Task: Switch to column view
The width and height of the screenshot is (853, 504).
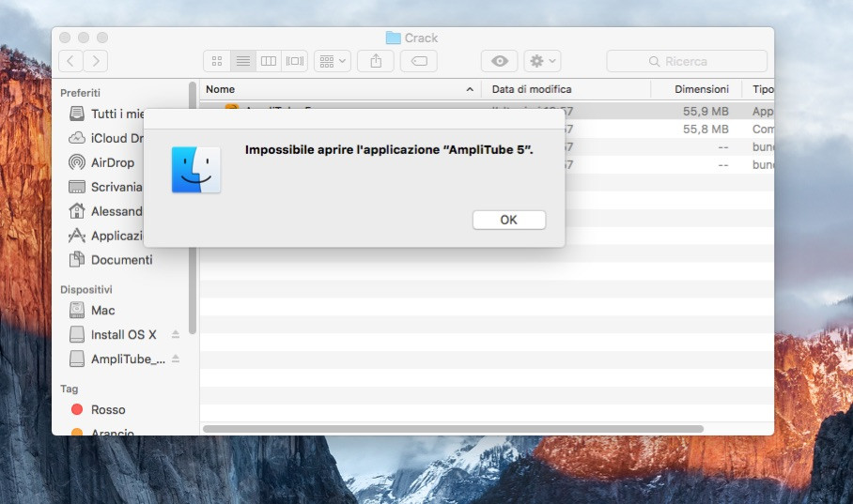Action: point(269,61)
